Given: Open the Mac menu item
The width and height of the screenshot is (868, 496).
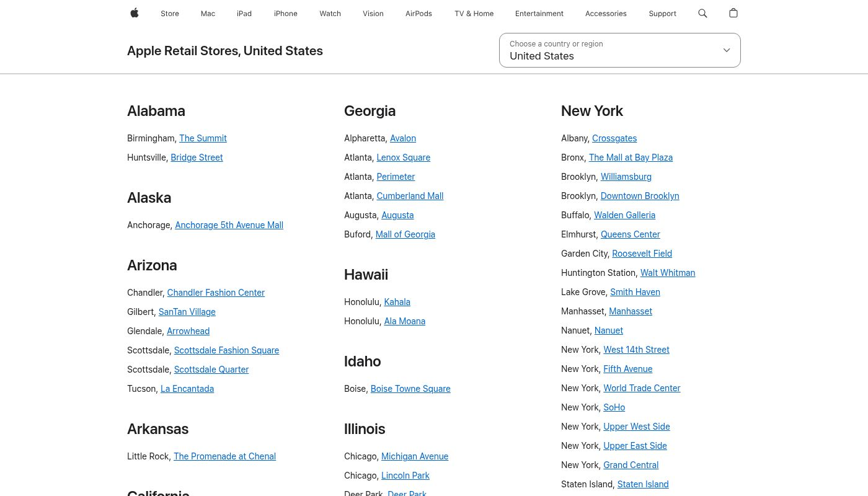Looking at the screenshot, I should (208, 14).
